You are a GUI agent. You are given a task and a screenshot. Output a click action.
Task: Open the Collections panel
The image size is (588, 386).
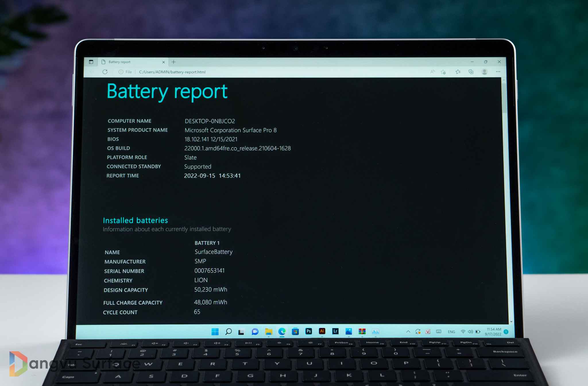pos(471,72)
